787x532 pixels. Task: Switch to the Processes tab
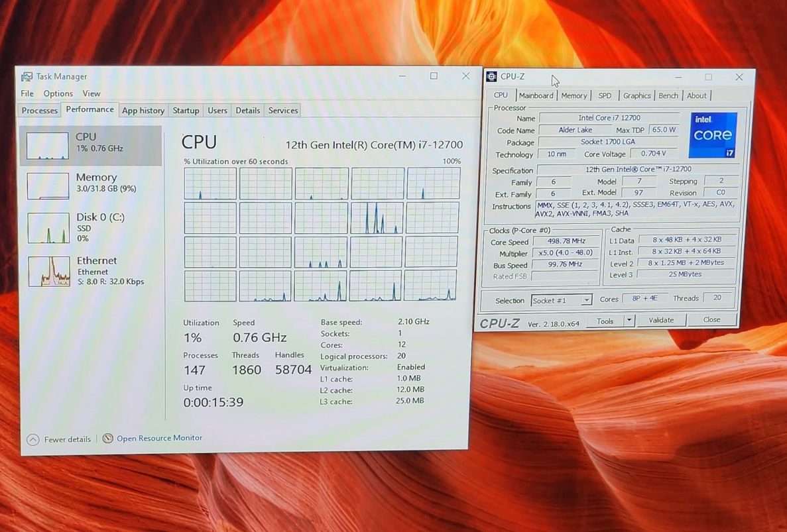point(40,111)
